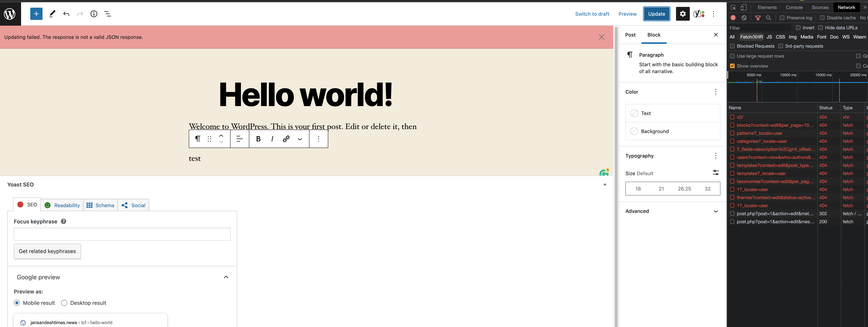
Task: Open the DevTools Console tab
Action: (794, 7)
